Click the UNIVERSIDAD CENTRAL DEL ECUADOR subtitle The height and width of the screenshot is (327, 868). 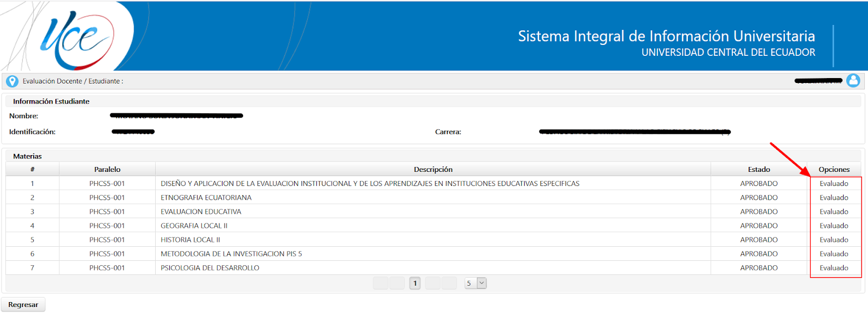(728, 53)
